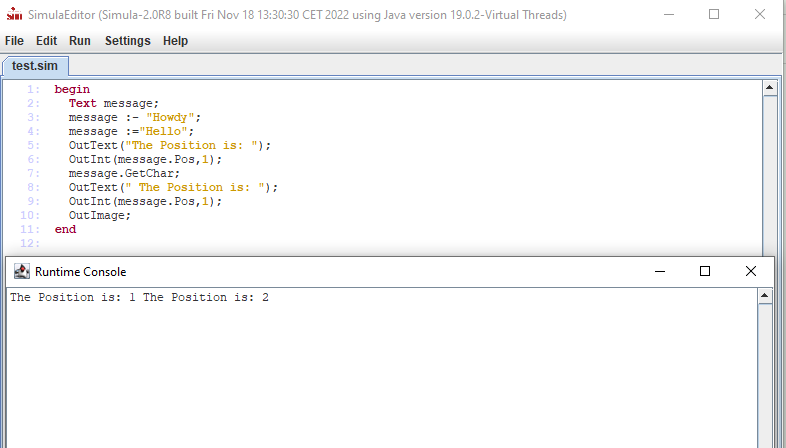Click line number 12 in the gutter
Viewport: 786px width, 448px height.
[30, 244]
